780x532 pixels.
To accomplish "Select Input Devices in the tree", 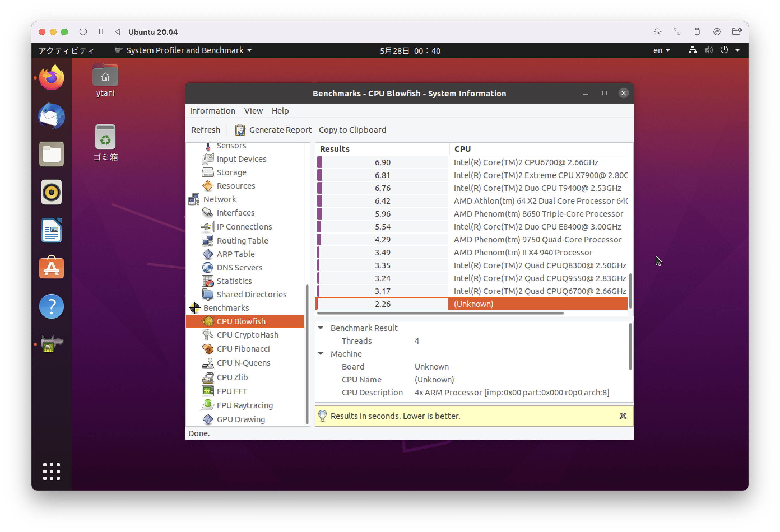I will (241, 159).
